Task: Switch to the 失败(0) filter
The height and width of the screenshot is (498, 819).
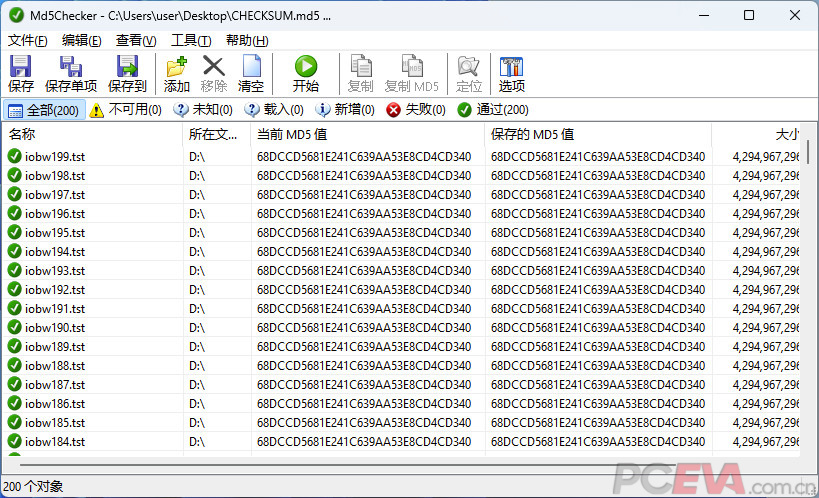Action: coord(416,110)
